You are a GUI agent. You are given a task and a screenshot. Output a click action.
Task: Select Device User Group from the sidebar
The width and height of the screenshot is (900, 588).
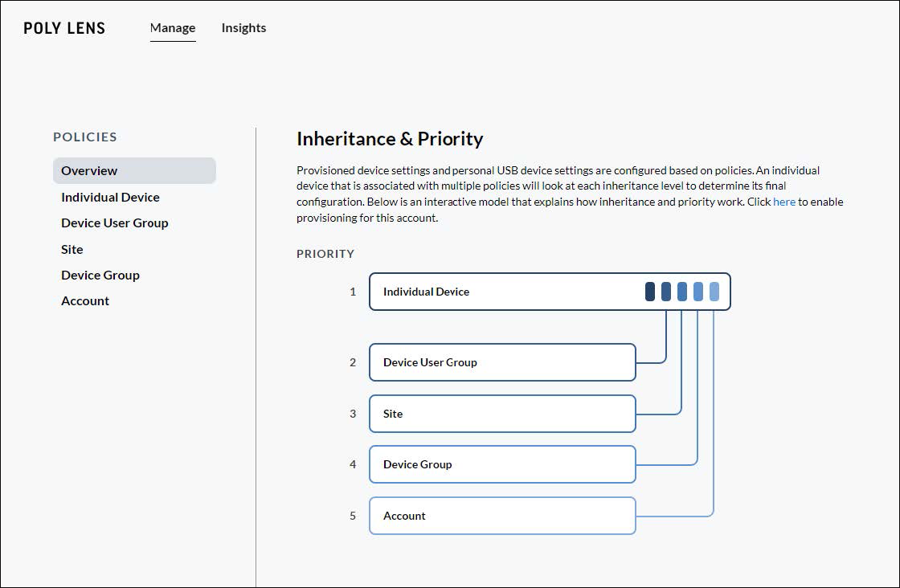pyautogui.click(x=114, y=223)
